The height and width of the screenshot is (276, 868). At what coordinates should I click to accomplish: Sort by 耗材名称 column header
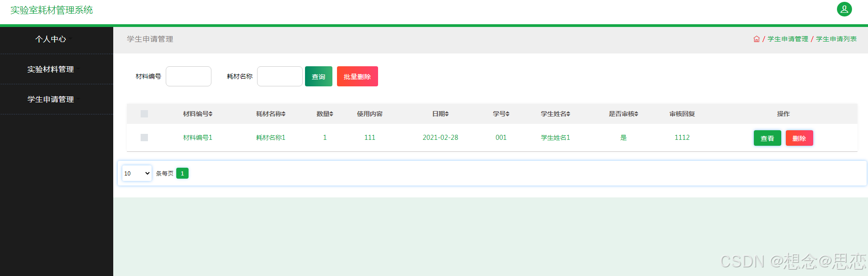tap(271, 114)
